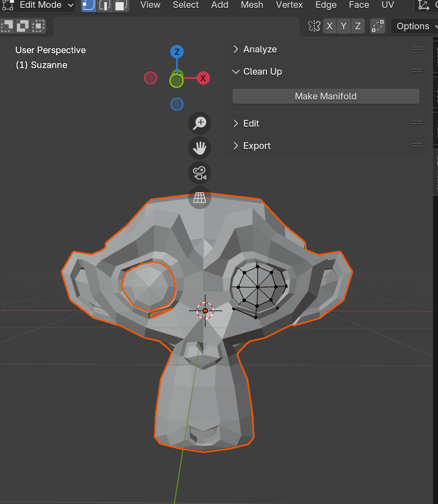The height and width of the screenshot is (504, 438).
Task: Click the transform orientation axes icon
Action: [424, 5]
